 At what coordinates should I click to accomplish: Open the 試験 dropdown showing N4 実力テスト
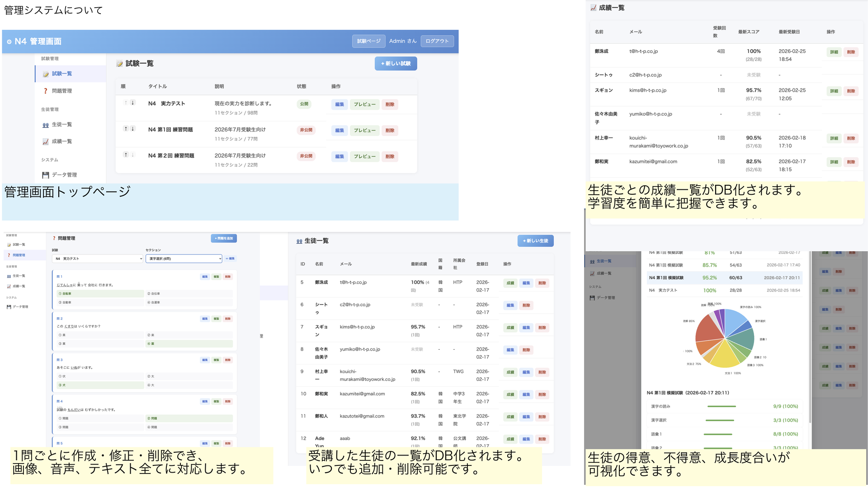tap(97, 258)
